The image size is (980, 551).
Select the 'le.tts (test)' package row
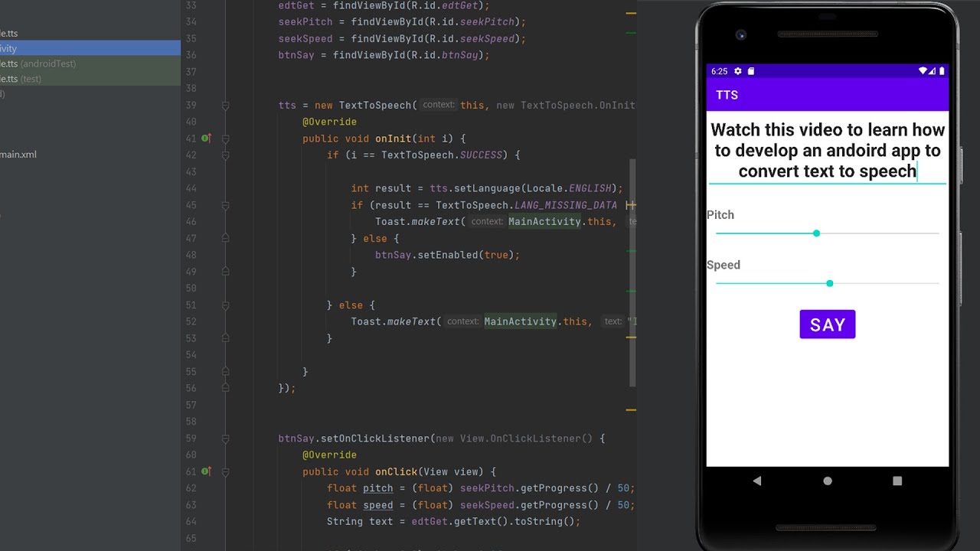pyautogui.click(x=90, y=79)
